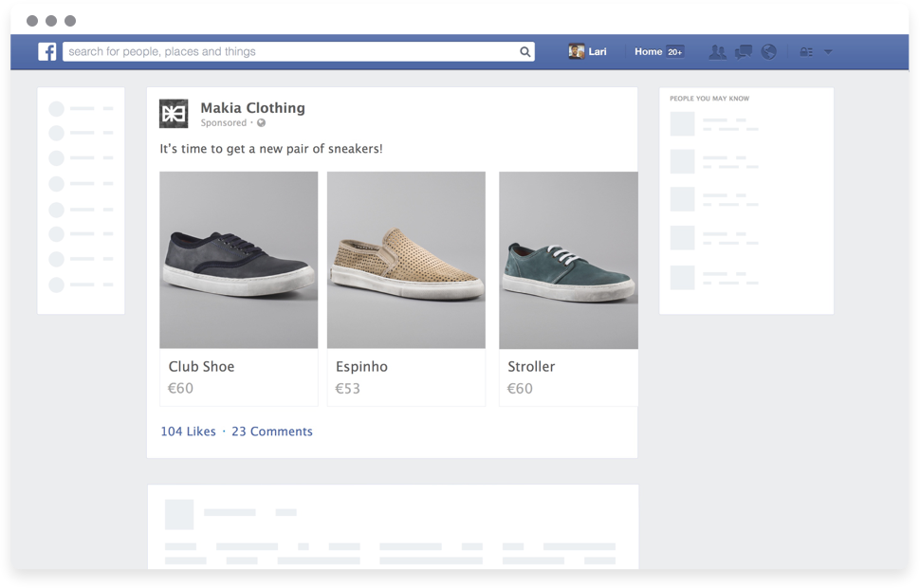Open privacy shortcuts lock icon

point(806,52)
